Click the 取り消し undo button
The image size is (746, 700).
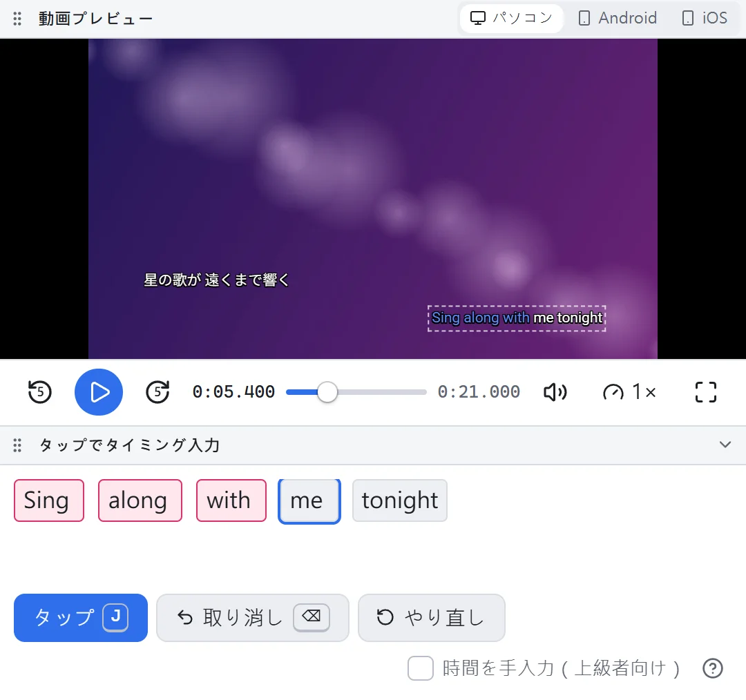[x=253, y=618]
